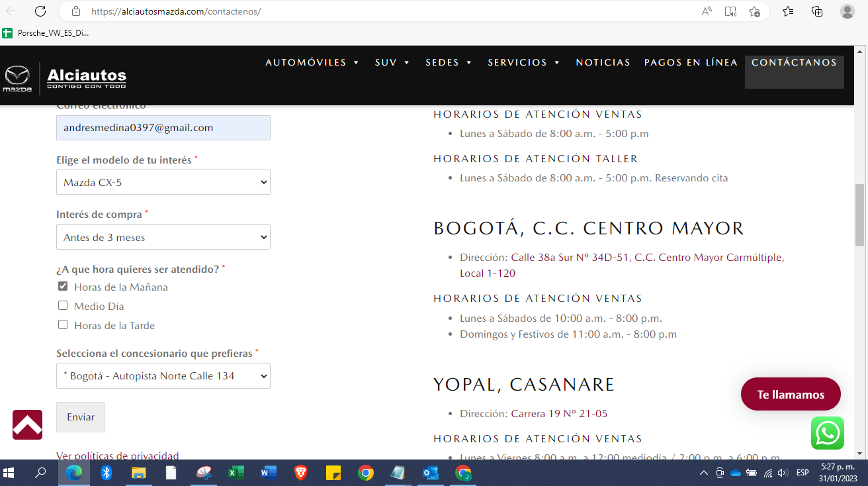868x486 pixels.
Task: Click scrollbar down arrow
Action: click(x=860, y=454)
